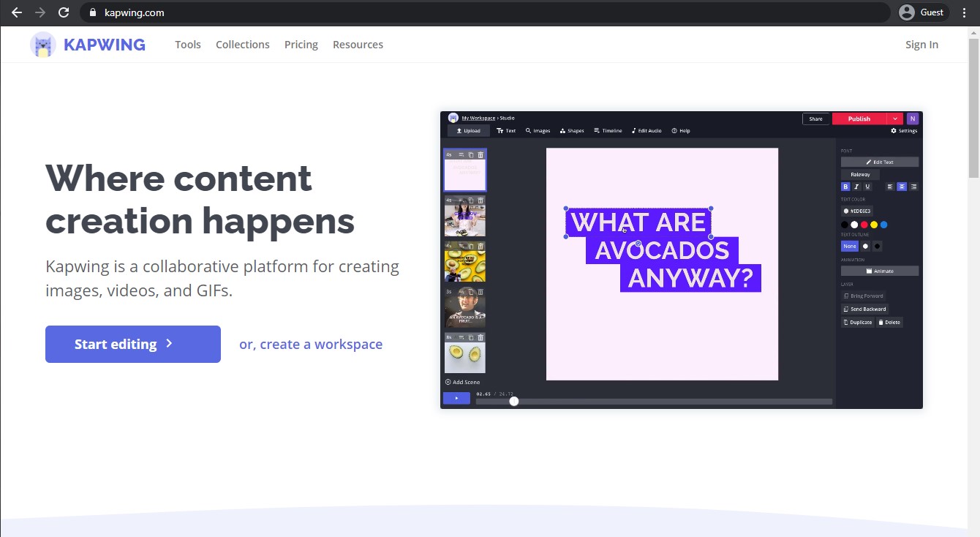Click the Edit Text pencil button

880,162
